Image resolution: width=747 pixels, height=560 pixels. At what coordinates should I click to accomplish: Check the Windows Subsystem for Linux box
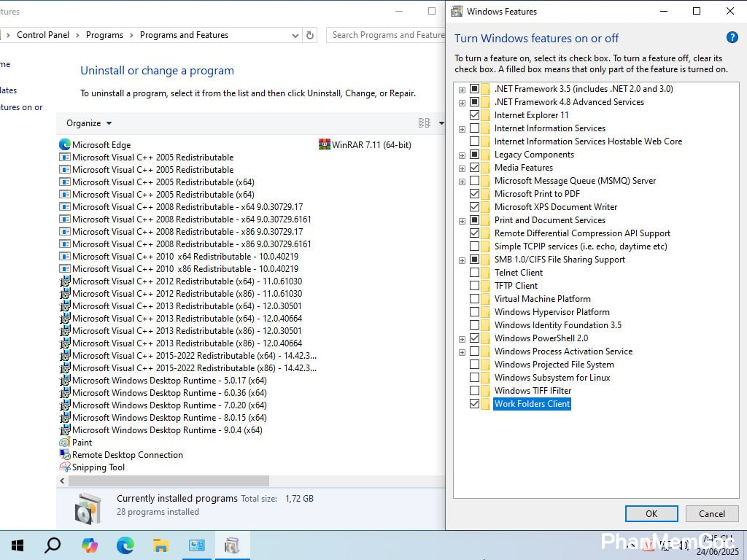click(x=475, y=378)
